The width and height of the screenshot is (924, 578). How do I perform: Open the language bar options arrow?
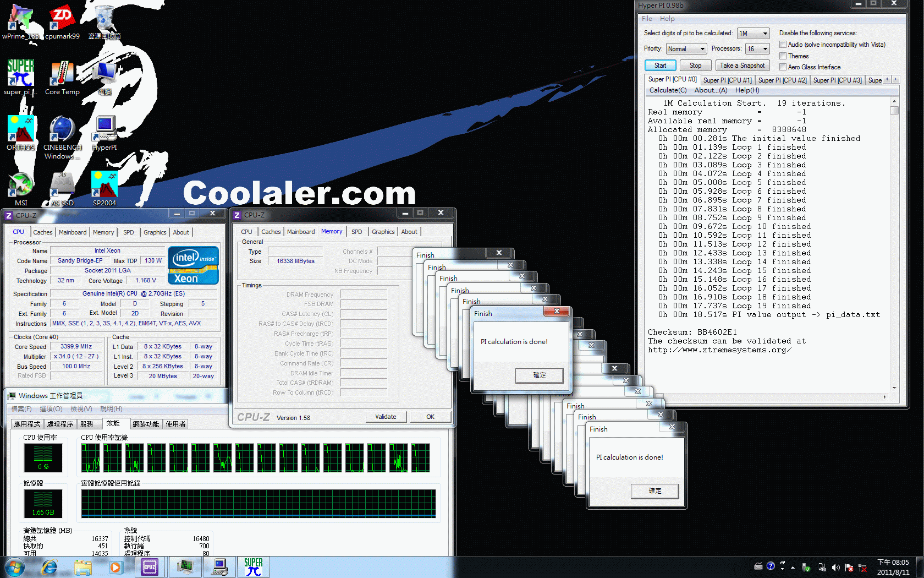tap(782, 568)
